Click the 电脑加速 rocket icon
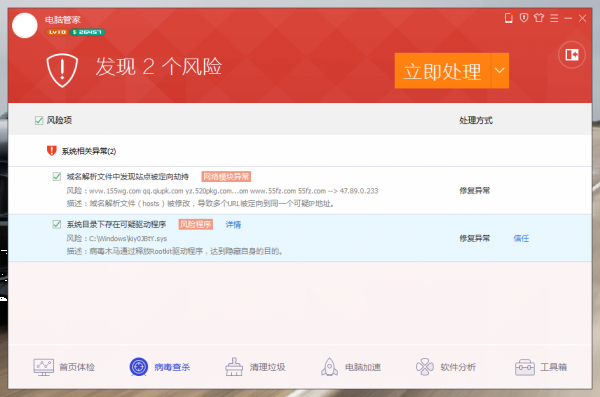Screen dimensions: 600x397 [x=329, y=367]
